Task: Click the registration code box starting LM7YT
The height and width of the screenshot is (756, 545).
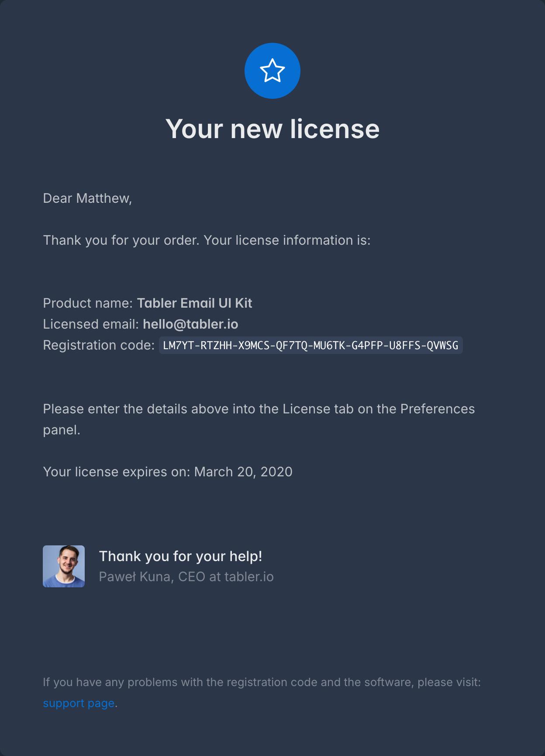Action: (x=310, y=346)
